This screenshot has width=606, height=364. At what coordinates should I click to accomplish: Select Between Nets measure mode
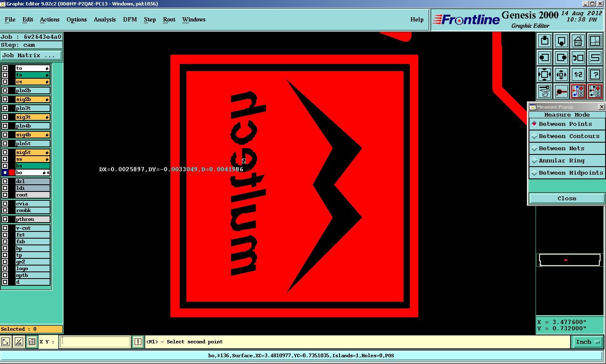[x=567, y=148]
